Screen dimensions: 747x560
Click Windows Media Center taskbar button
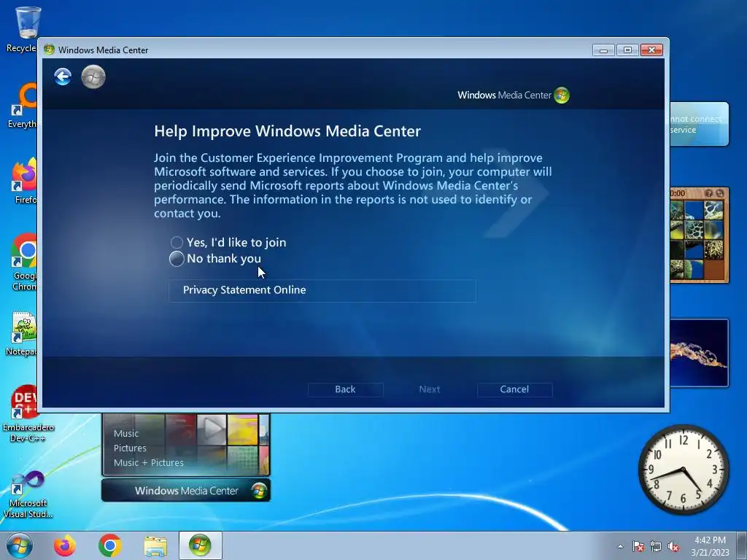[x=200, y=545]
